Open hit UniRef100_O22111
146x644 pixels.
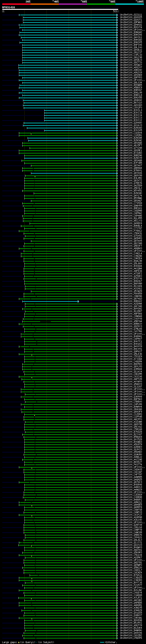click(x=131, y=15)
